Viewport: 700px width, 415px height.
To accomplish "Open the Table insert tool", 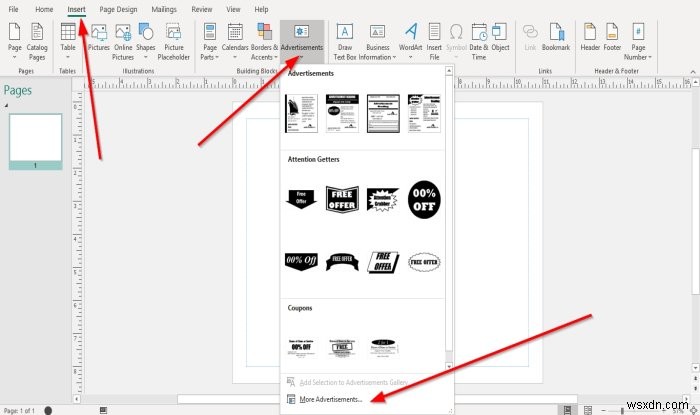I will tap(68, 41).
